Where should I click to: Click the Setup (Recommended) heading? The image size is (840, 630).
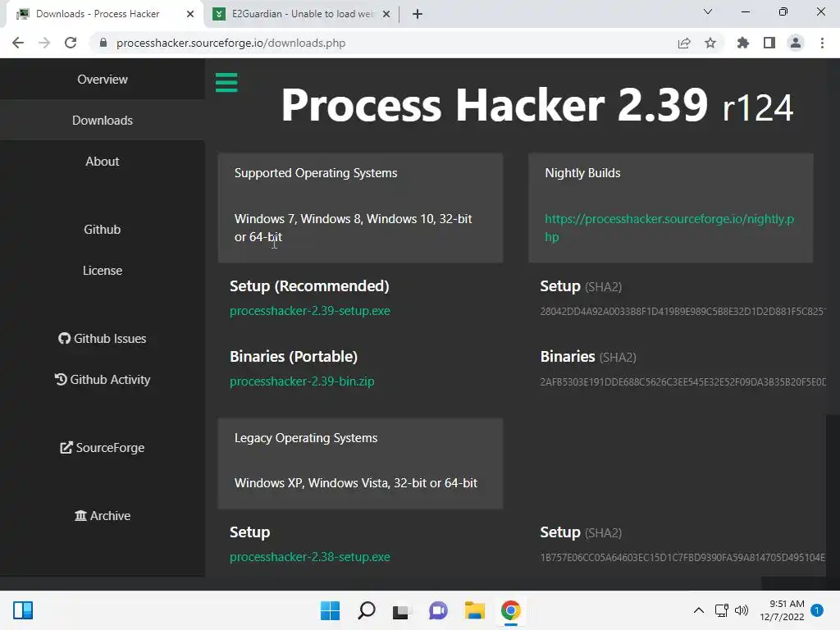309,286
